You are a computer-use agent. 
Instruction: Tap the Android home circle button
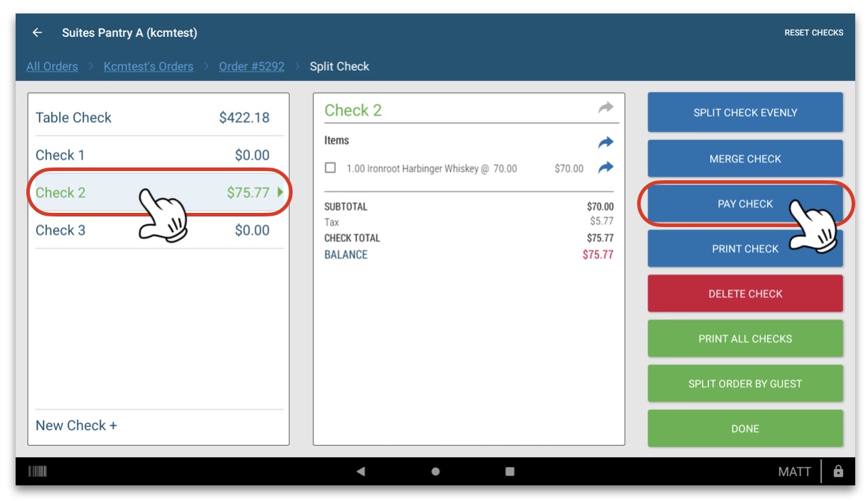[x=435, y=471]
